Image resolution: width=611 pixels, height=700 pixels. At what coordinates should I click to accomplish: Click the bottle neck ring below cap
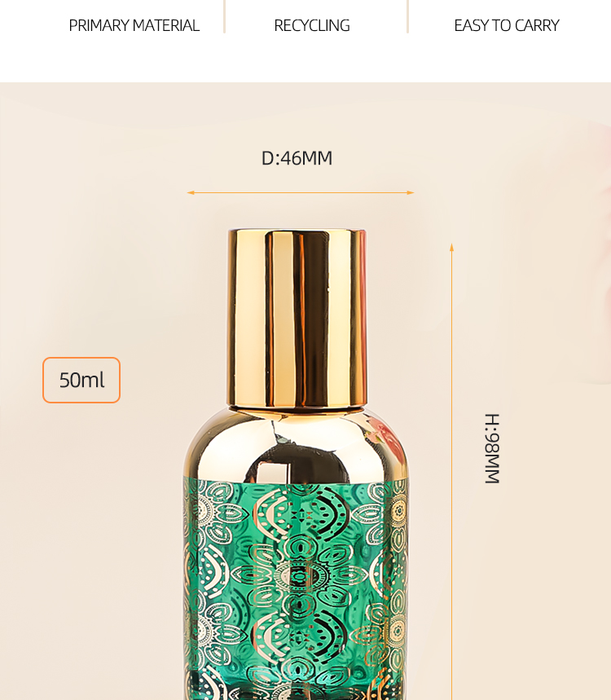click(297, 409)
